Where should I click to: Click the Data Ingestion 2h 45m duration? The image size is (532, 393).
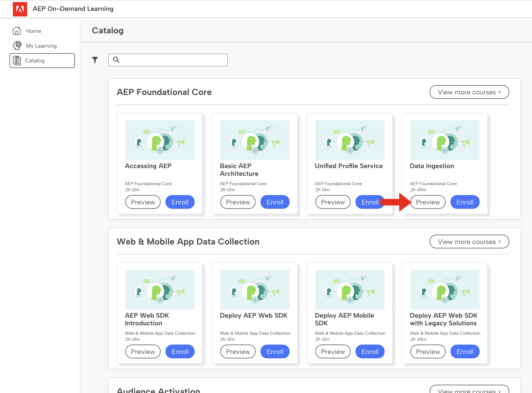point(418,190)
